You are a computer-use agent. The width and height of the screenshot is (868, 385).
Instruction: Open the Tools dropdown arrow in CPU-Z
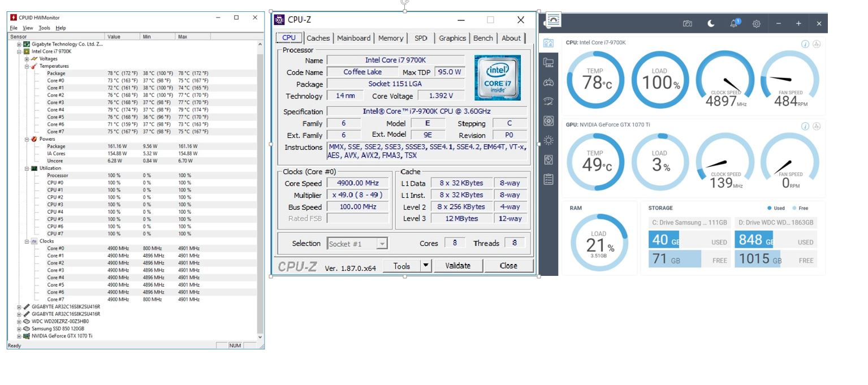pos(426,266)
